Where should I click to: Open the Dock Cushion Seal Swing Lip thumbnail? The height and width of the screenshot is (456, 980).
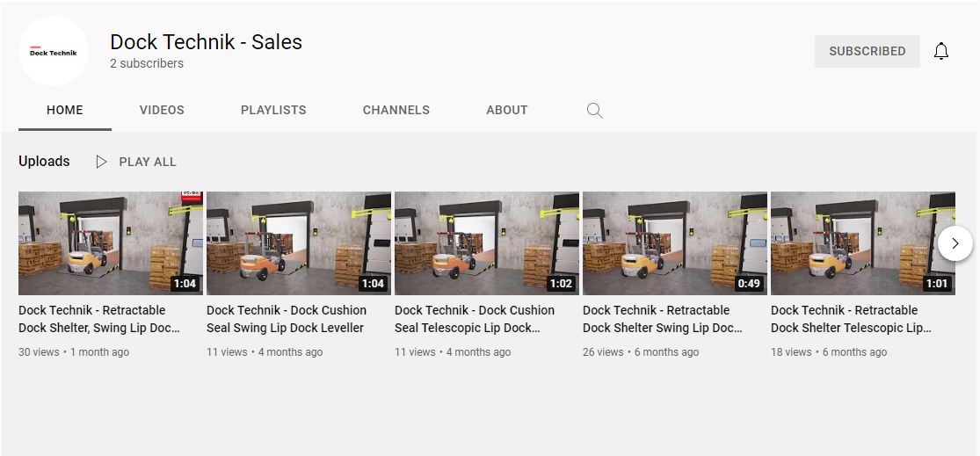(299, 243)
